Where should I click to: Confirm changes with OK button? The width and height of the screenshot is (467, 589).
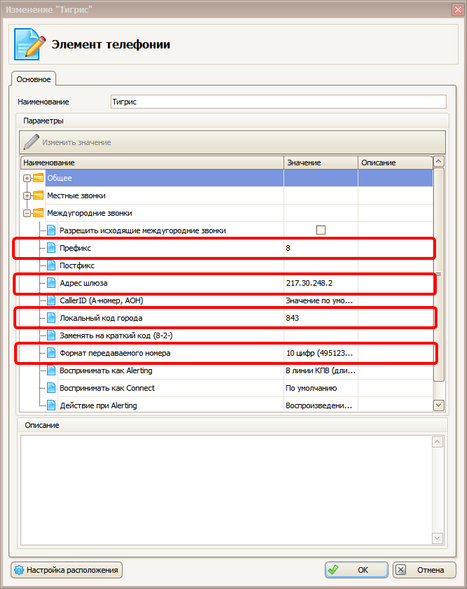pyautogui.click(x=357, y=570)
